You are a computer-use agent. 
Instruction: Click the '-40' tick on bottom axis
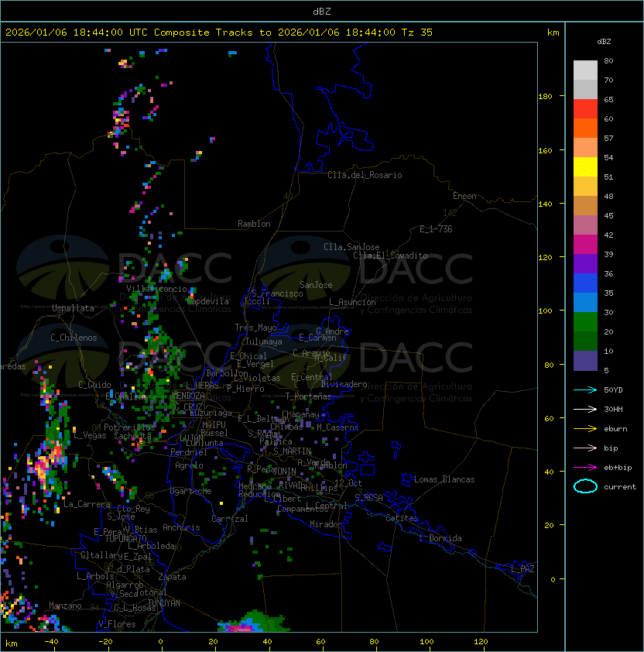coord(51,642)
